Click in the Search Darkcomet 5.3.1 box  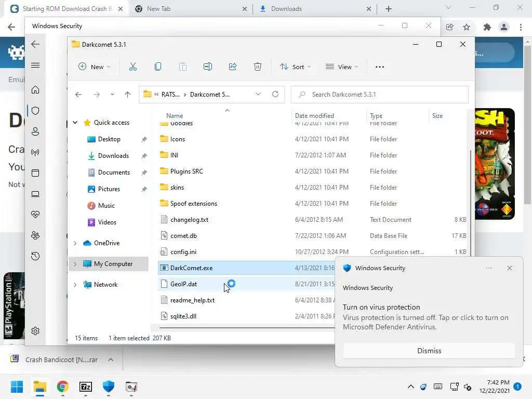379,95
